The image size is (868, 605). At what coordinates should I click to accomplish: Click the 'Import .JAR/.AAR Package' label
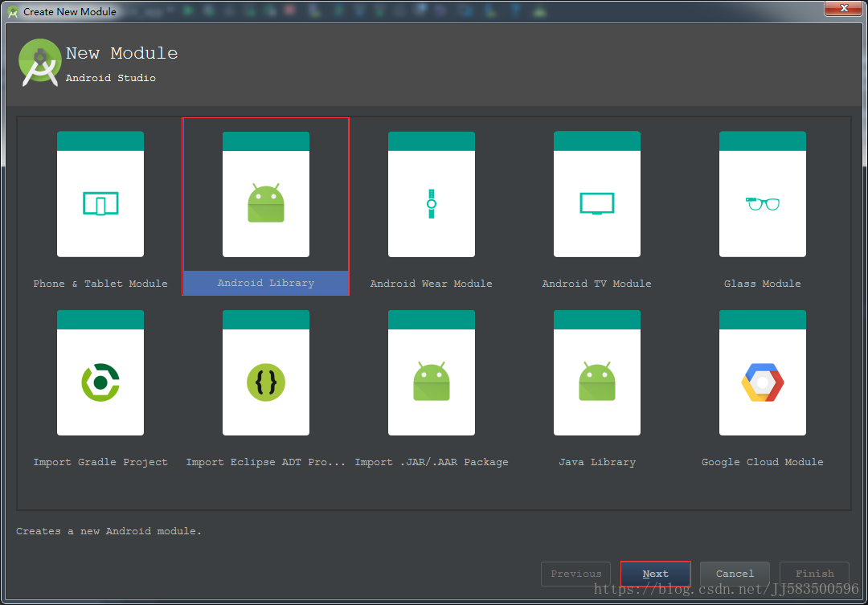[x=432, y=462]
